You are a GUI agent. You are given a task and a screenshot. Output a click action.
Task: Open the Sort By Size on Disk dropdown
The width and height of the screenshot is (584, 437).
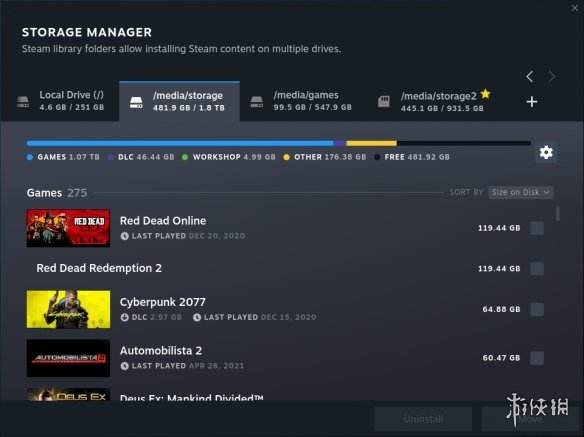[x=521, y=192]
